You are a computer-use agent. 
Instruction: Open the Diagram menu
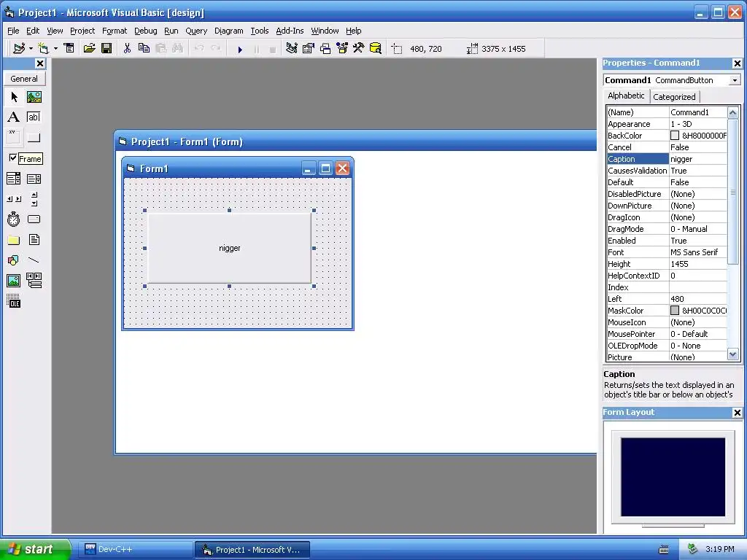[x=228, y=31]
